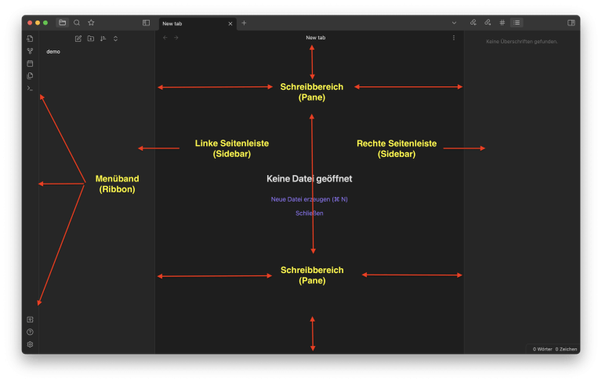Open settings gear in the ribbon
602x383 pixels.
tap(30, 344)
